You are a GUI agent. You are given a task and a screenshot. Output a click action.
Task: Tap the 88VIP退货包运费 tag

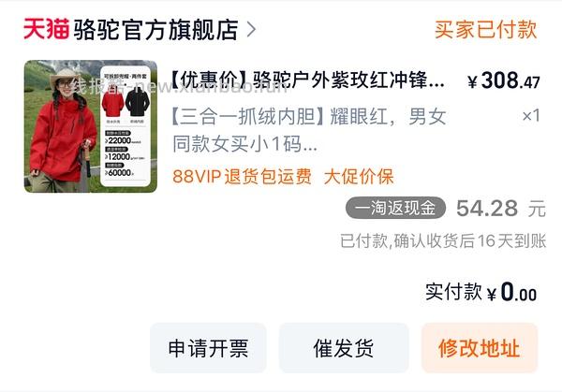click(242, 177)
